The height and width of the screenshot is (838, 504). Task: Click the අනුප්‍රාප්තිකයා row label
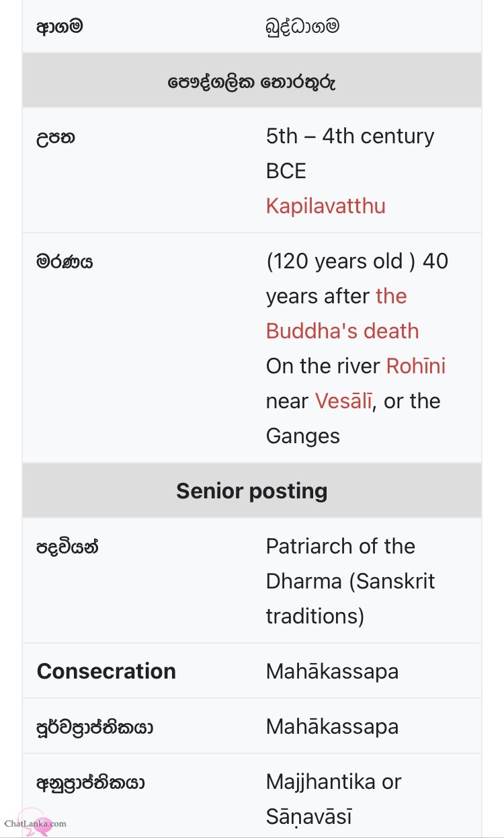[x=91, y=782]
